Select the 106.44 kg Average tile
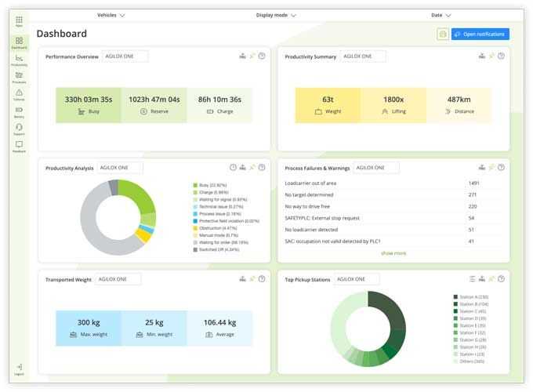This screenshot has width=533, height=392. point(219,328)
